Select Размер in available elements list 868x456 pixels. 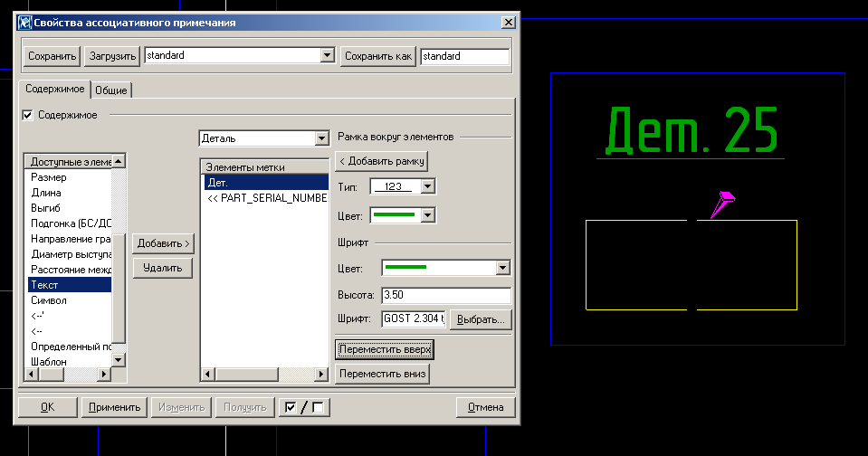pyautogui.click(x=69, y=177)
